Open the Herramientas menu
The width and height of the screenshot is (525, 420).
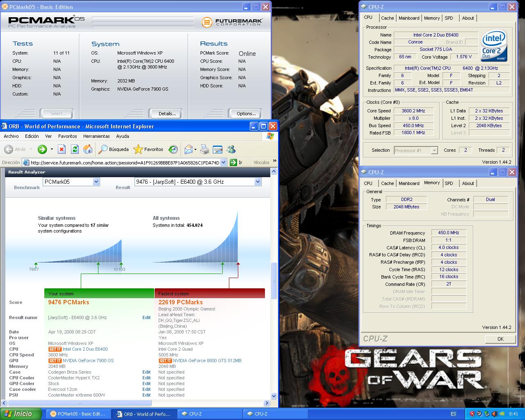(x=96, y=136)
